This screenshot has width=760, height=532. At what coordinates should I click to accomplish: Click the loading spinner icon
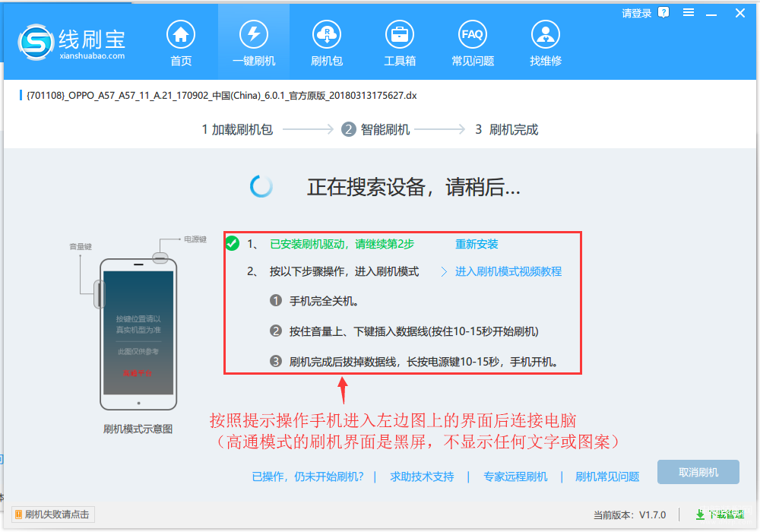pyautogui.click(x=261, y=186)
